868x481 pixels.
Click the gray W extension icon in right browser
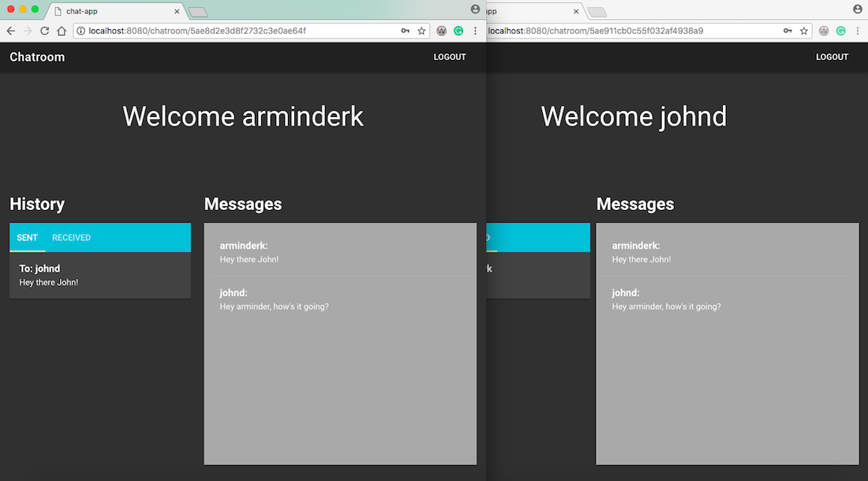824,31
